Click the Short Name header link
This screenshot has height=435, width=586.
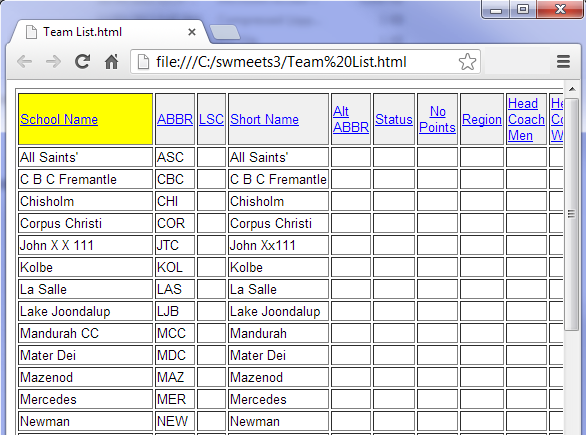click(264, 120)
